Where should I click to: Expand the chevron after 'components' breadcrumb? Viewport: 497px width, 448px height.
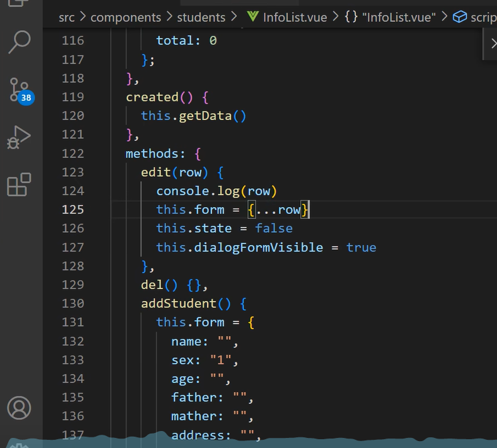(169, 16)
